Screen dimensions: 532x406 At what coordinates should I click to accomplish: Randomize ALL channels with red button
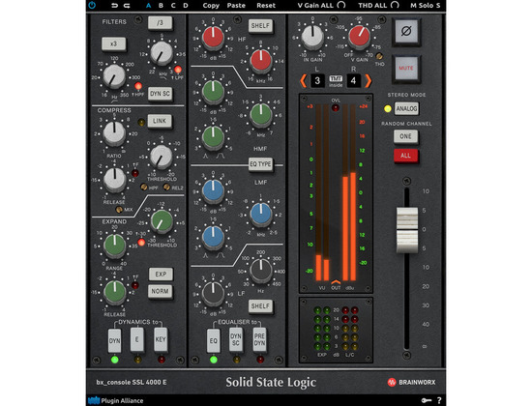pyautogui.click(x=406, y=156)
